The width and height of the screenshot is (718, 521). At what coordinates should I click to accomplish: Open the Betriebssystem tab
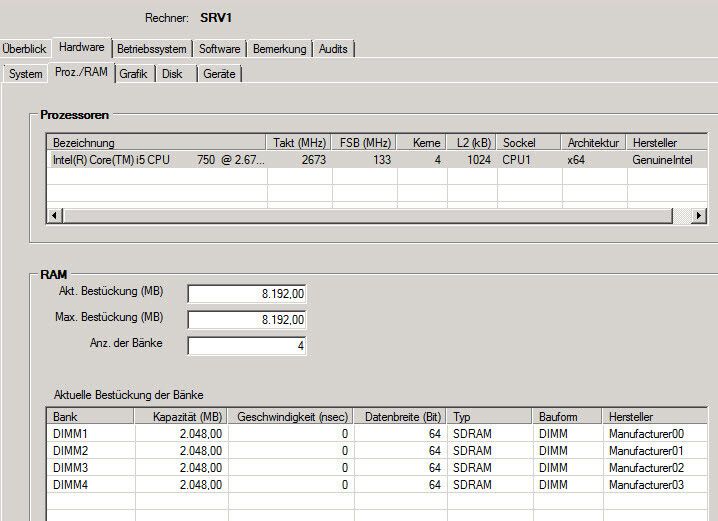pos(152,49)
